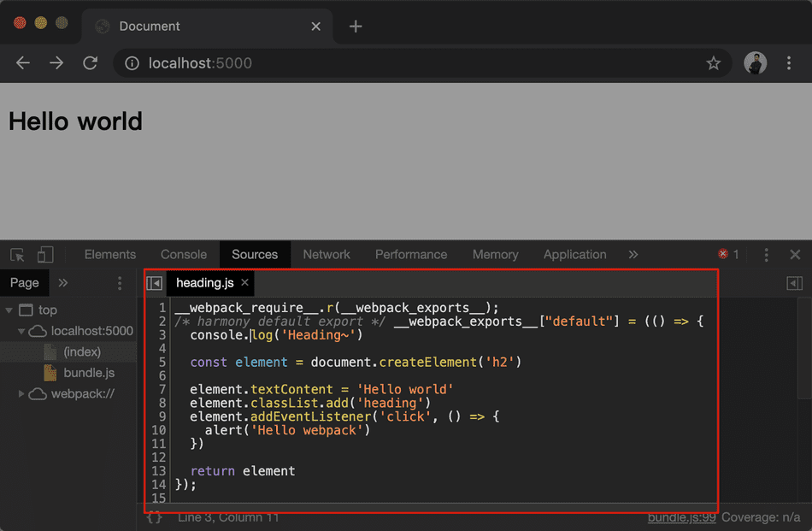
Task: Open the DevTools three-dot menu
Action: tap(766, 255)
